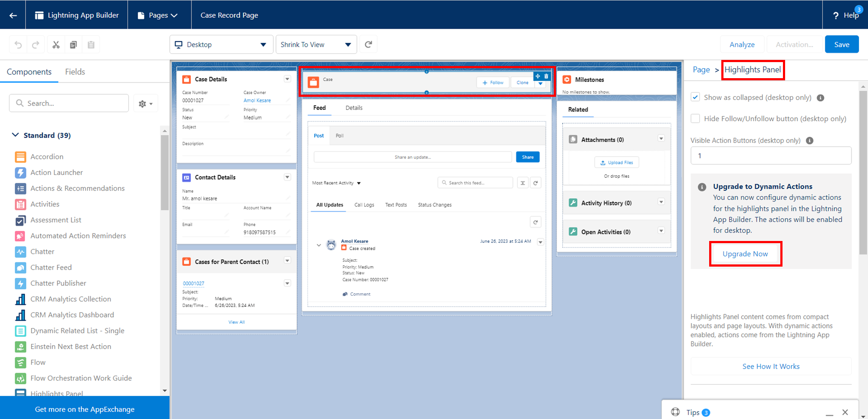Image resolution: width=868 pixels, height=419 pixels.
Task: Enable Hide Follow/Unfollow button checkbox
Action: pos(695,119)
